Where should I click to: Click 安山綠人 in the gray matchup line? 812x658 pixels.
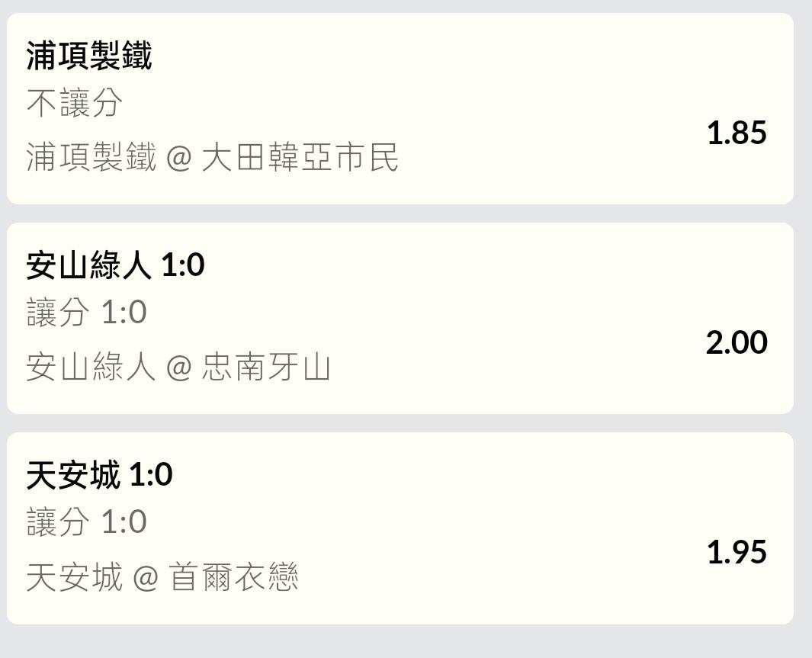[x=91, y=368]
